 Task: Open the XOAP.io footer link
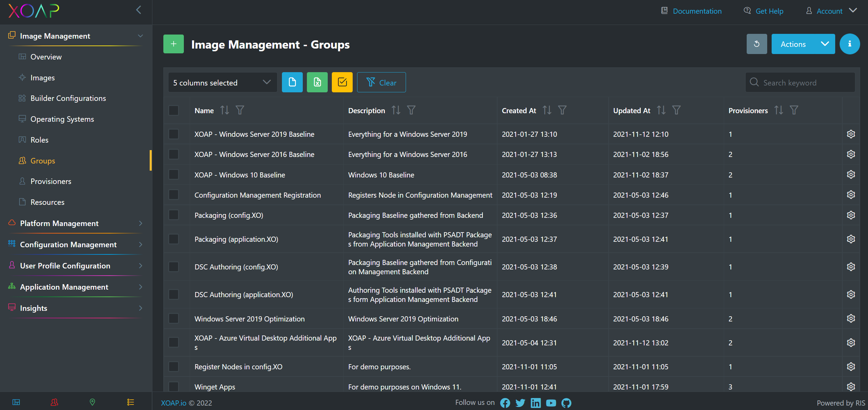click(174, 403)
